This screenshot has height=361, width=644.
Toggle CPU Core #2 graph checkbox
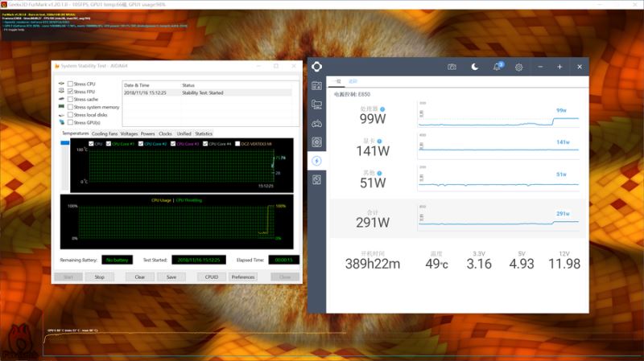tap(141, 144)
